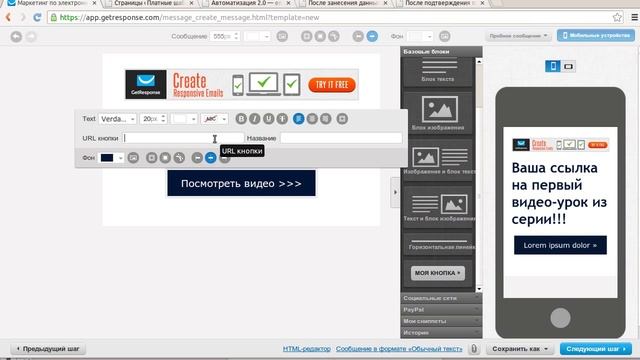The image size is (640, 360).
Task: Add the Текст и блок изображения block
Action: point(438,207)
